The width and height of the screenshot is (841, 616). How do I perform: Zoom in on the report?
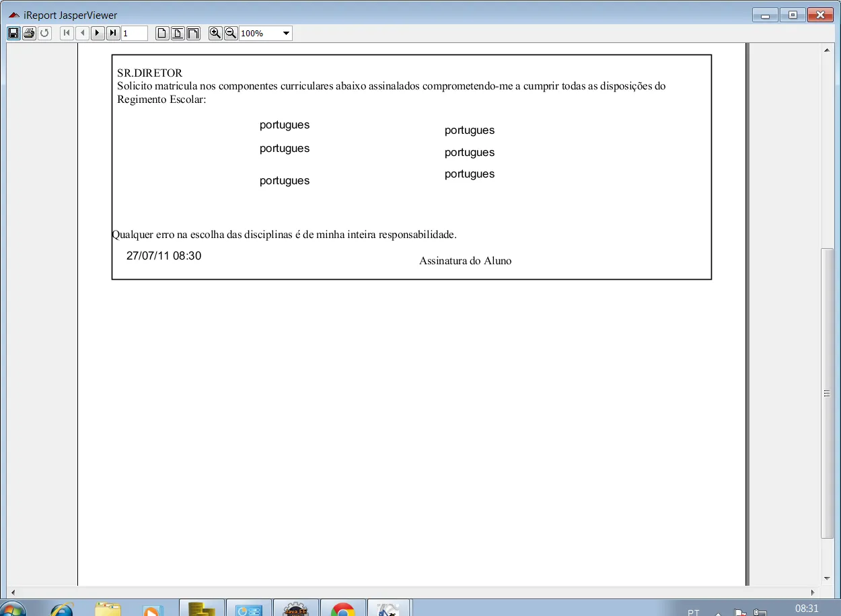click(x=215, y=33)
